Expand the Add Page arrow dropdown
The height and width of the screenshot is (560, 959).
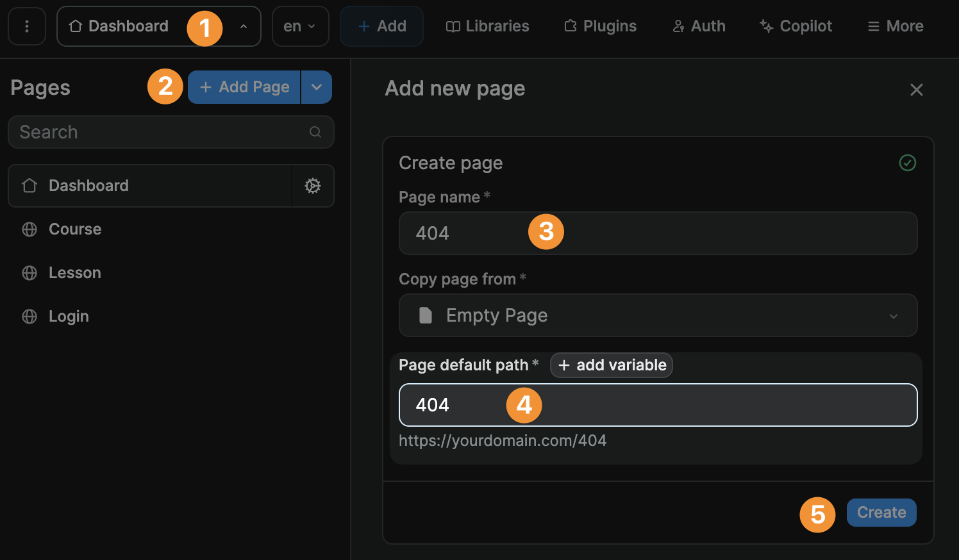317,87
